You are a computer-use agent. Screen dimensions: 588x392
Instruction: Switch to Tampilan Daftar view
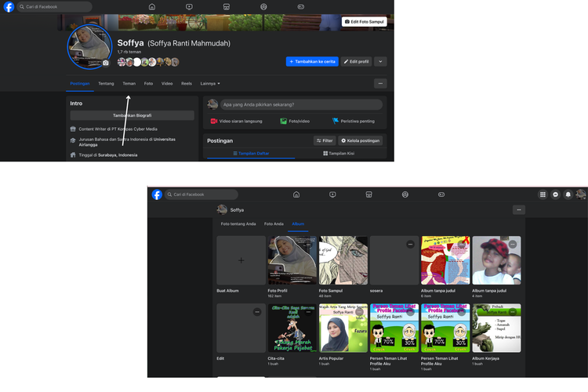[250, 154]
